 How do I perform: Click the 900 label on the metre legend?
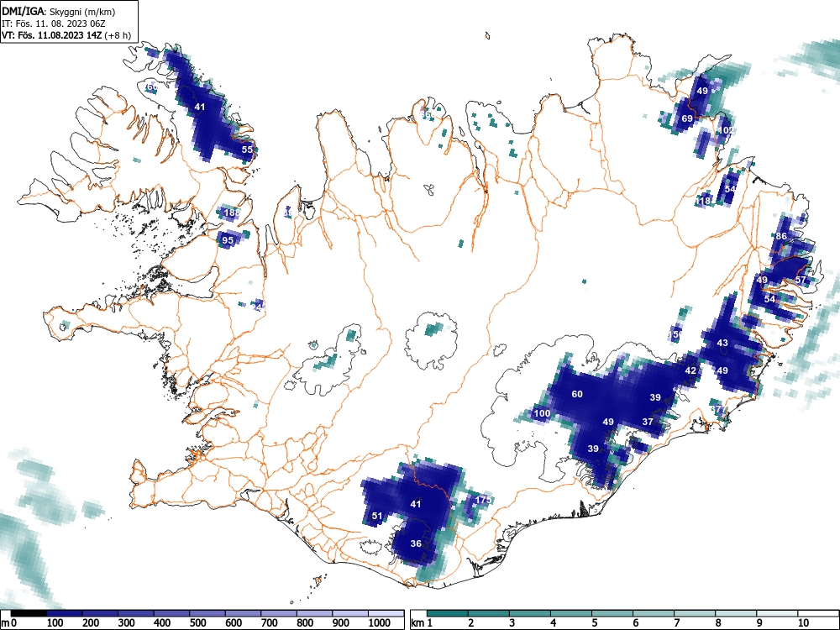(x=341, y=622)
